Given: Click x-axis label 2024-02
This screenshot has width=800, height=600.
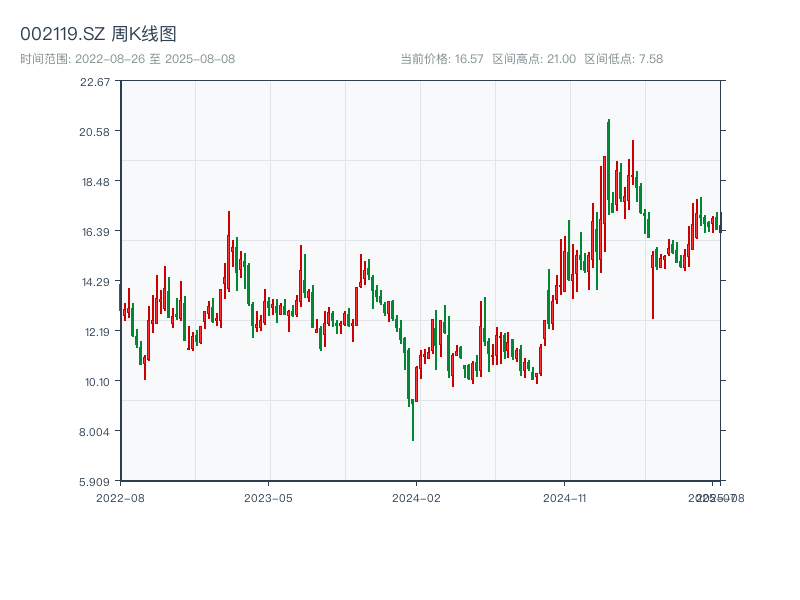Looking at the screenshot, I should 416,498.
